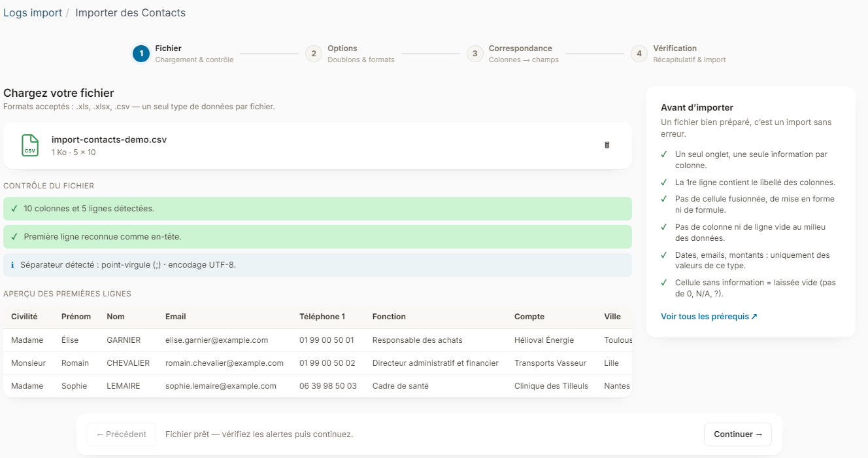Screen dimensions: 868x458
Task: Click checkmark beside Un seul onglet
Action: coord(663,154)
